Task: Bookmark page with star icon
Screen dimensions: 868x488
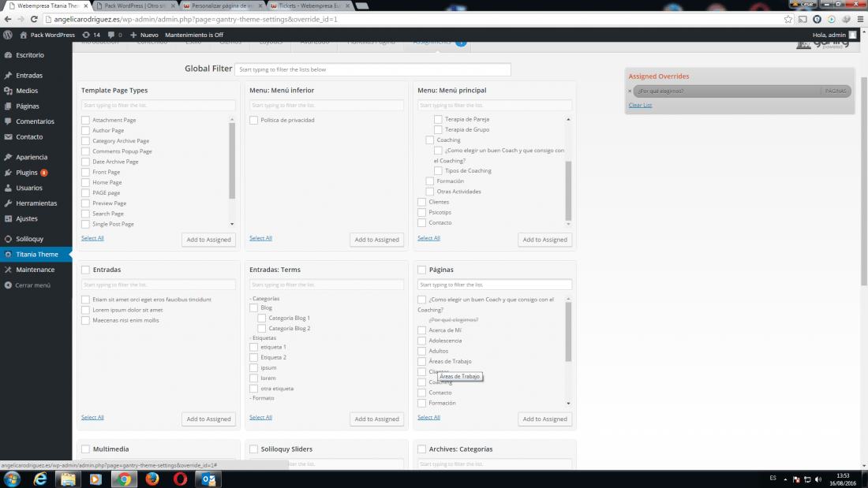Action: tap(788, 19)
